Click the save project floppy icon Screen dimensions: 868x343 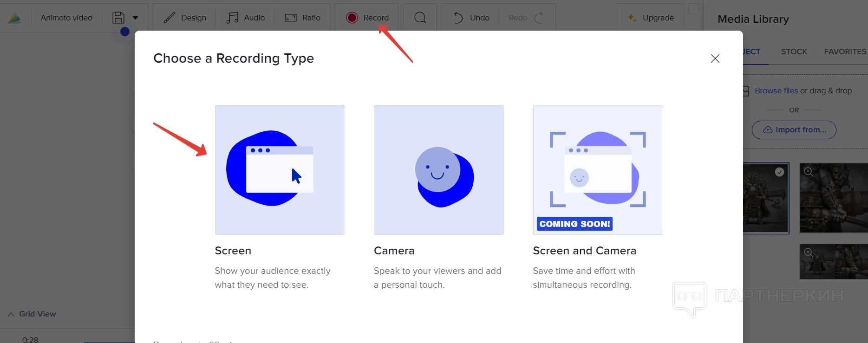pos(118,18)
